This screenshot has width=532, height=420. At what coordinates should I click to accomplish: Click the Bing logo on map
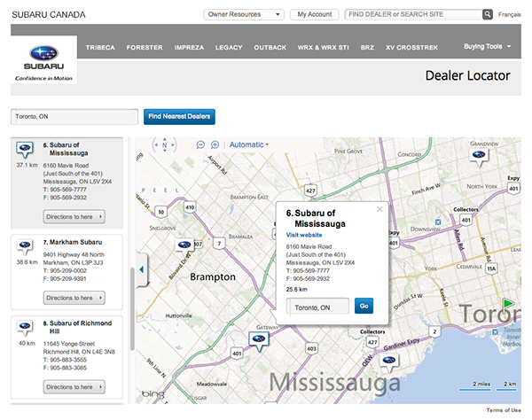coord(153,393)
